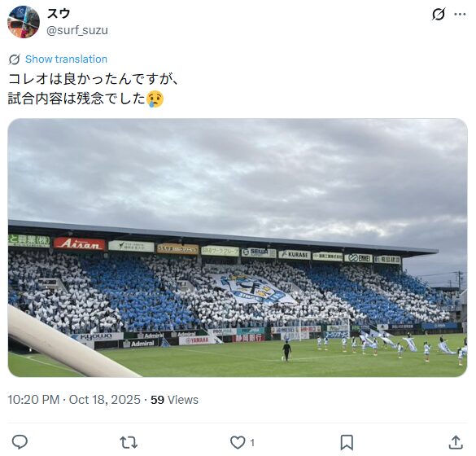Open the three-dot More options menu
The height and width of the screenshot is (456, 476).
460,15
